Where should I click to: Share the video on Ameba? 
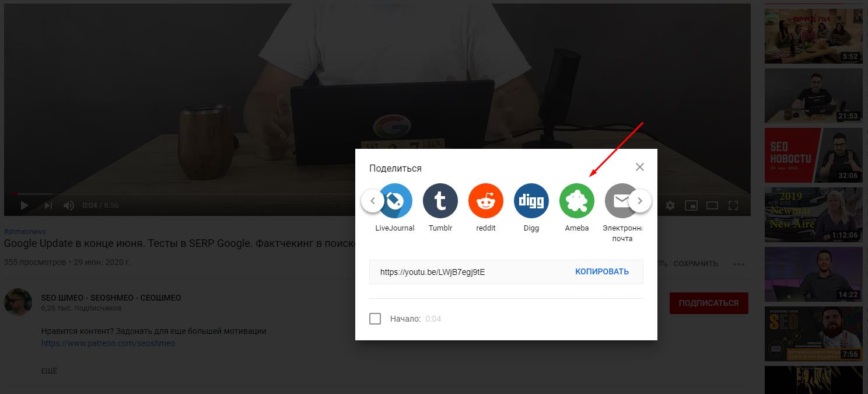[x=577, y=201]
